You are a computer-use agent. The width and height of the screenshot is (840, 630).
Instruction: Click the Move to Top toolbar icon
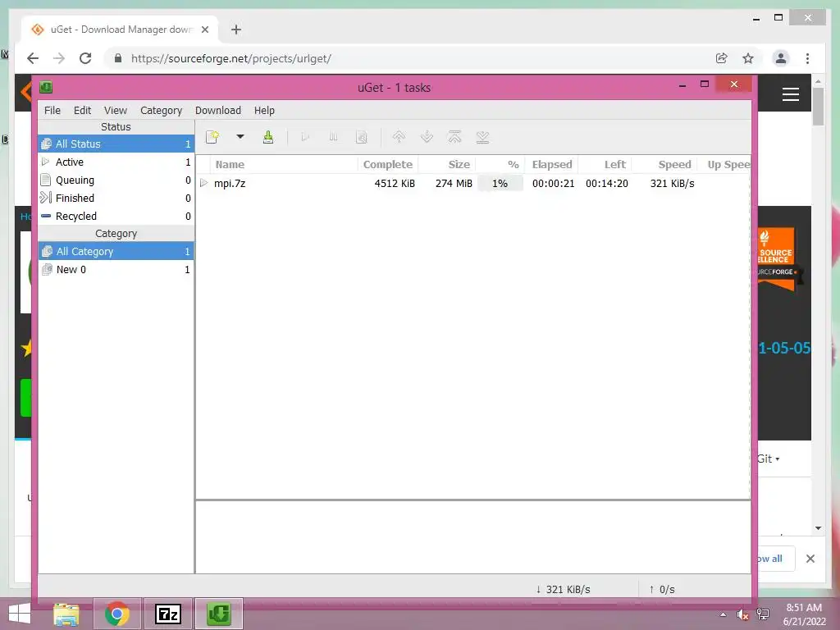coord(454,137)
